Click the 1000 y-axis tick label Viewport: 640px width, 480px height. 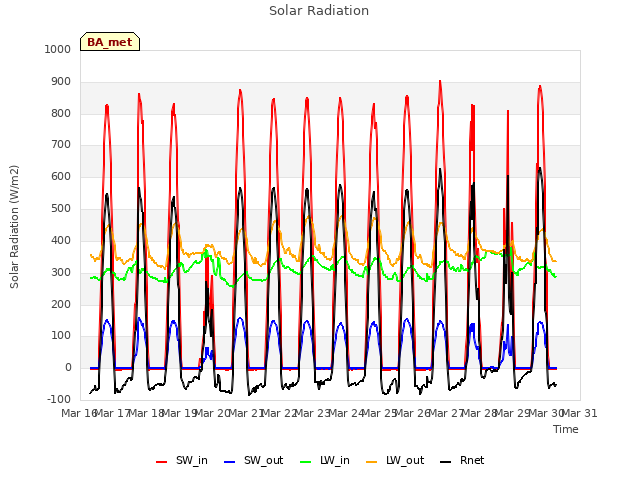[x=58, y=49]
